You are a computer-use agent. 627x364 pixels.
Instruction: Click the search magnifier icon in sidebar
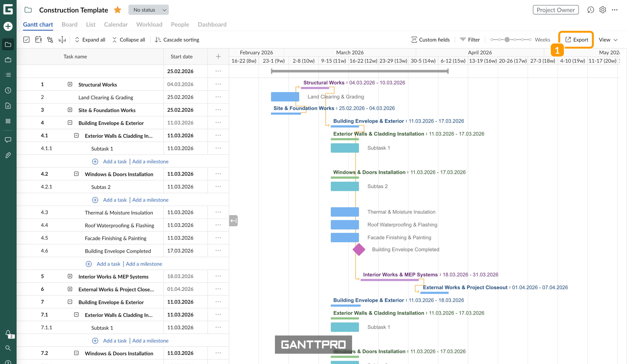point(8,348)
